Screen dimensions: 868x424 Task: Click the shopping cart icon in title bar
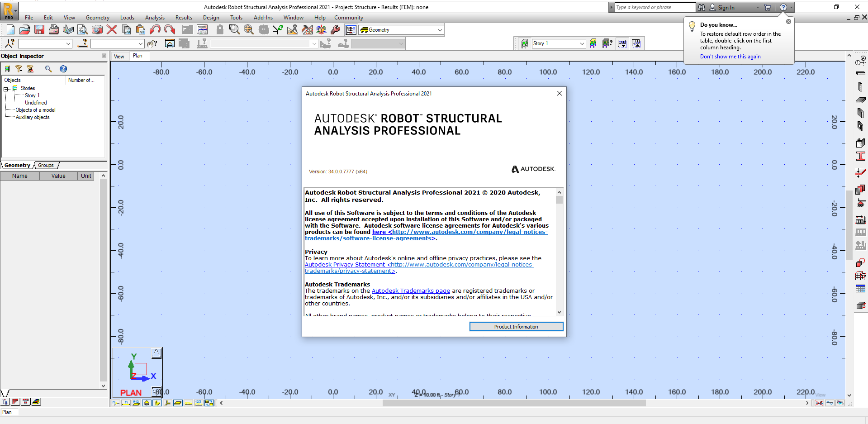click(768, 7)
